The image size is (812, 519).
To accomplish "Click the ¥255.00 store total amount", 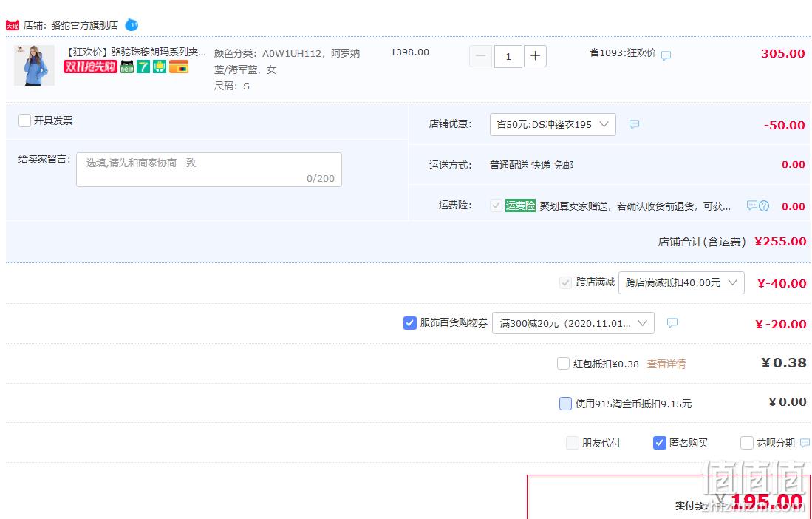I will [780, 241].
